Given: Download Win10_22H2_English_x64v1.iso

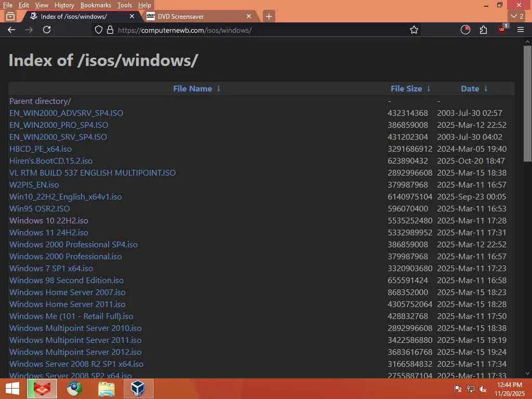Looking at the screenshot, I should click(x=65, y=197).
